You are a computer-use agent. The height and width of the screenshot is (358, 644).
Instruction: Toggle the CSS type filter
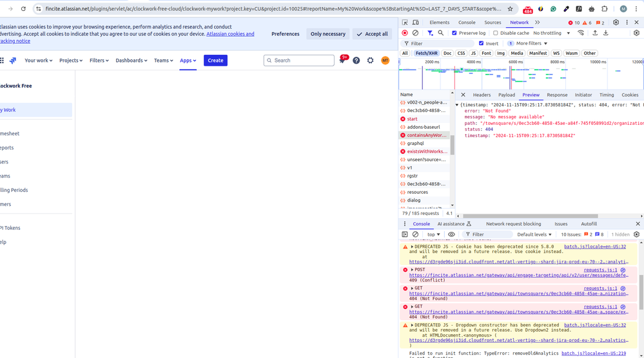click(x=461, y=53)
